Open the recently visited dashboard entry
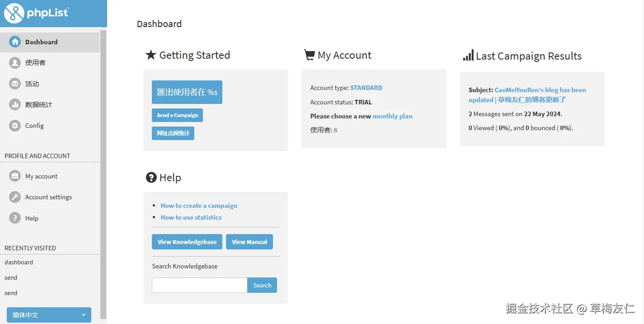 pos(19,262)
